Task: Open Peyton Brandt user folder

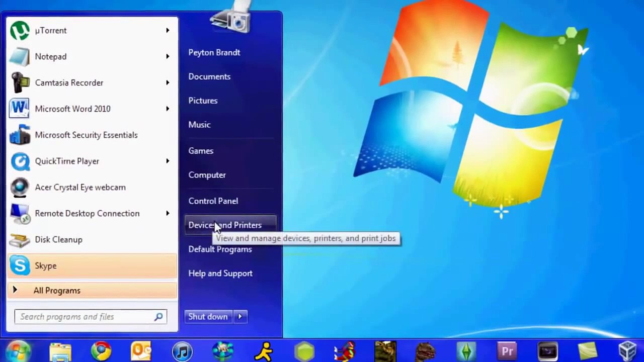Action: (214, 53)
